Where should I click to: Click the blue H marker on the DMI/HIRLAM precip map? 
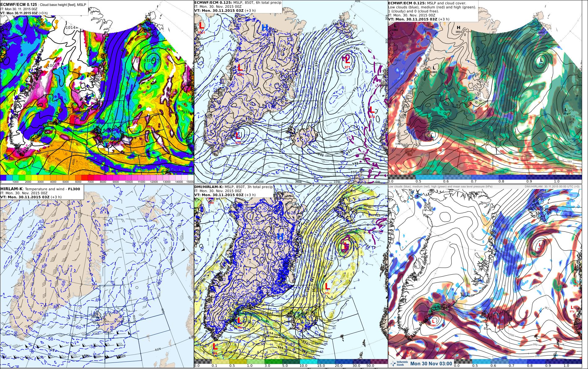280,237
